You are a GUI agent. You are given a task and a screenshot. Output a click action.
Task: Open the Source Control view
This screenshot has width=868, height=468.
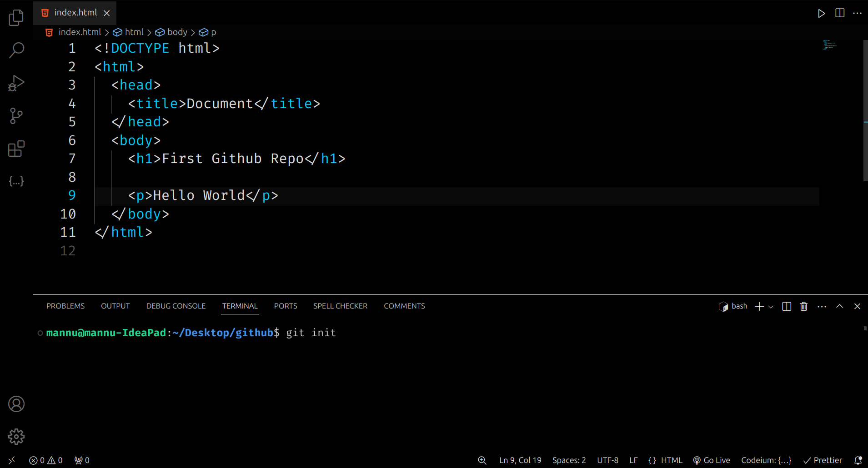[x=16, y=116]
